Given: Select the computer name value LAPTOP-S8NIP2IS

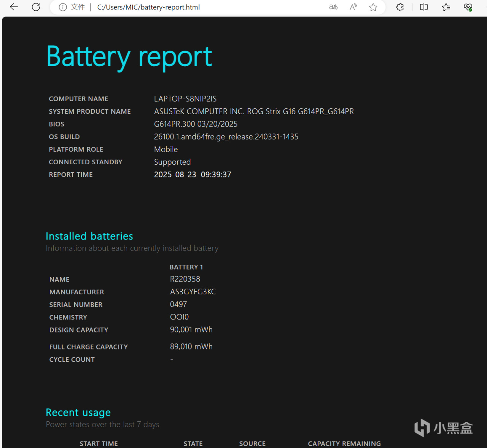Looking at the screenshot, I should tap(185, 99).
